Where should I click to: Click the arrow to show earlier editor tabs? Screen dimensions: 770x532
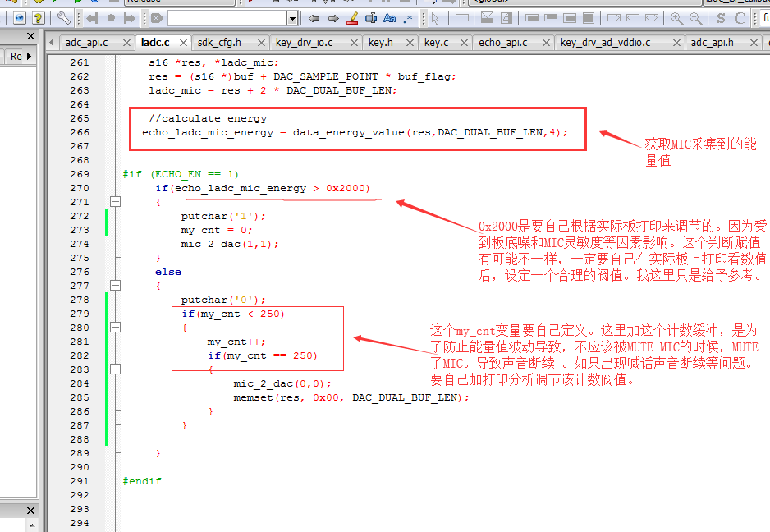[52, 43]
